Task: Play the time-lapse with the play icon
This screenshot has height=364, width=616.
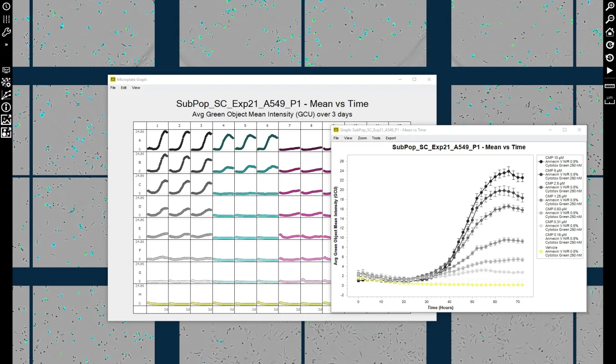Action: 610,71
